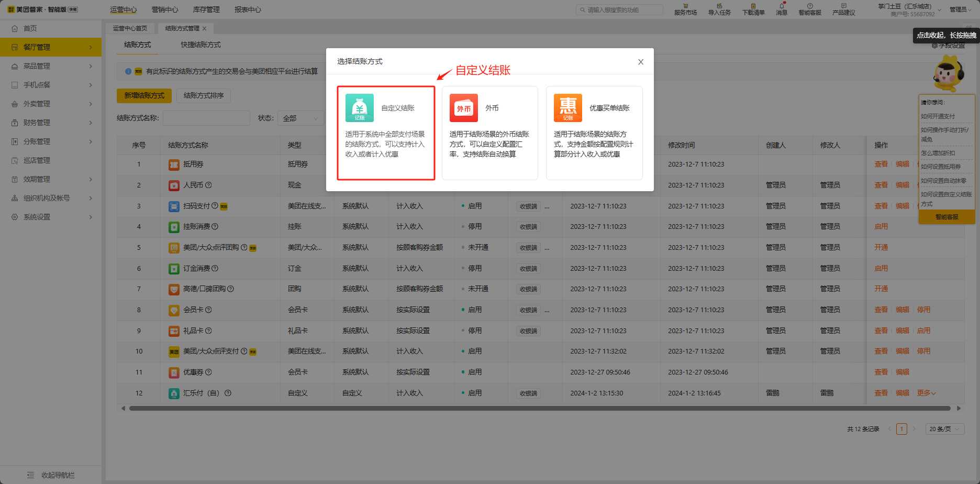Viewport: 980px width, 484px height.
Task: Open 下载清单 from top bar
Action: pyautogui.click(x=753, y=9)
